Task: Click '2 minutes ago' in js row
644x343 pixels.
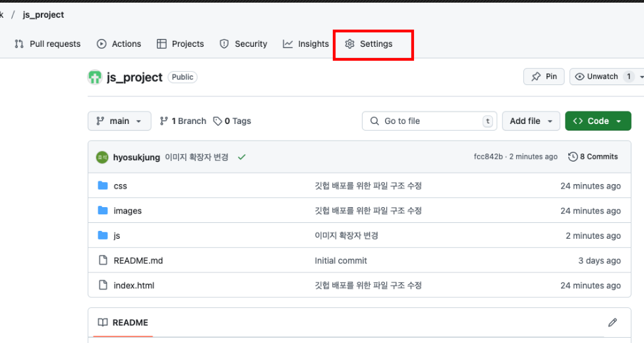Action: (x=593, y=235)
